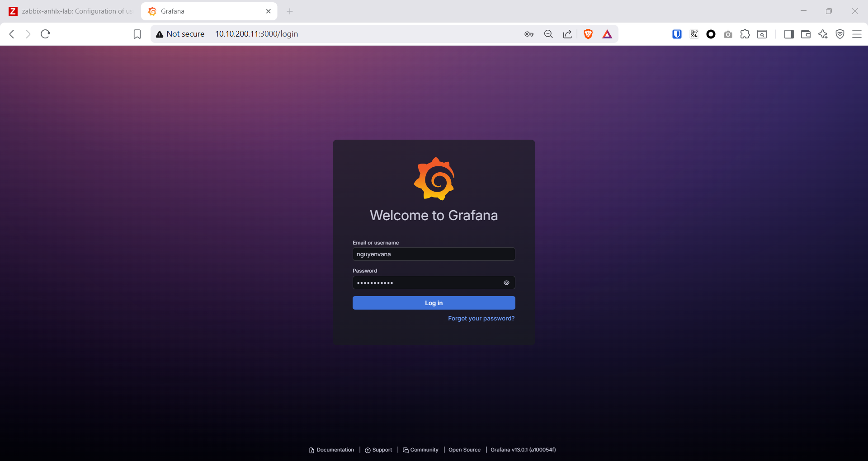Bookmark this page with bookmark icon

(x=137, y=34)
